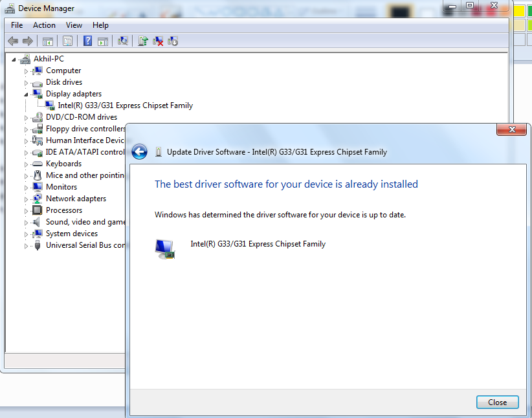Click the Back arrow in Device Manager toolbar
Viewport: 532px width, 418px height.
(13, 41)
